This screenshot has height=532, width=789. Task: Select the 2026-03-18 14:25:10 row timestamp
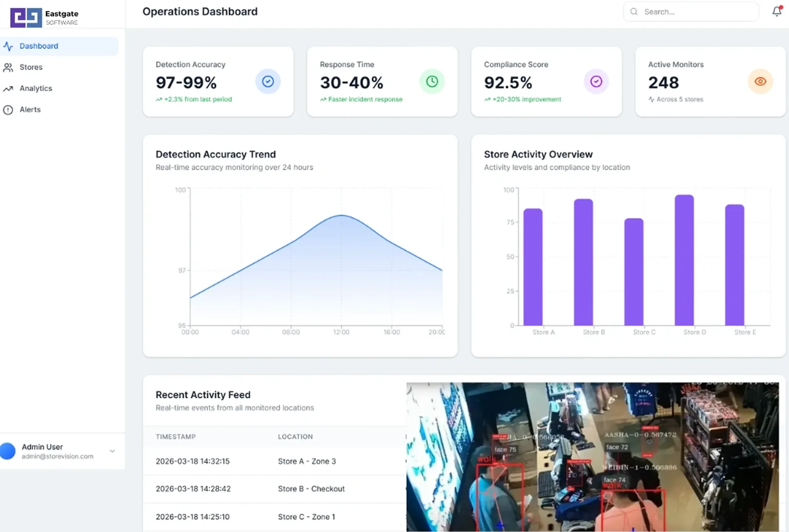point(193,517)
